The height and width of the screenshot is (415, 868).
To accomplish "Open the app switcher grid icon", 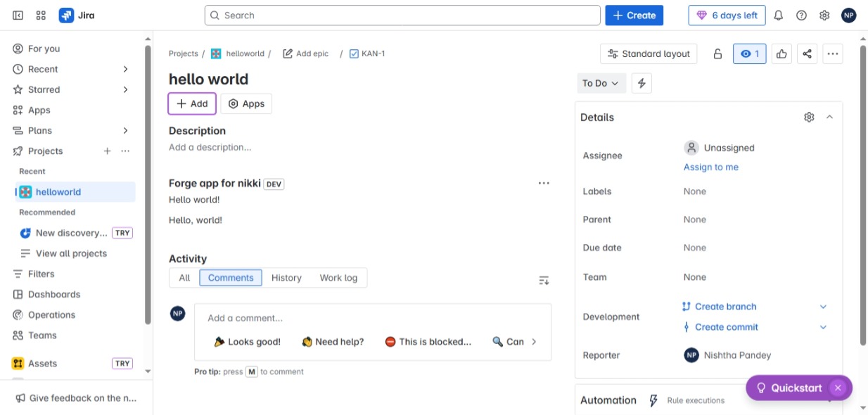I will coord(41,15).
